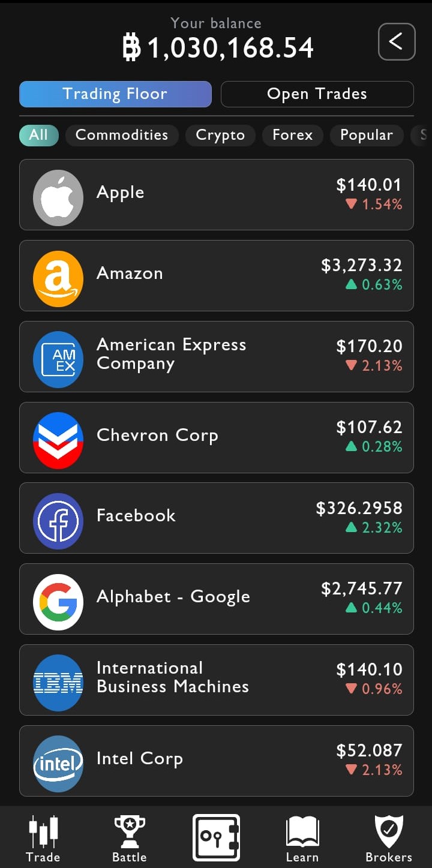Open the Battle section

130,839
